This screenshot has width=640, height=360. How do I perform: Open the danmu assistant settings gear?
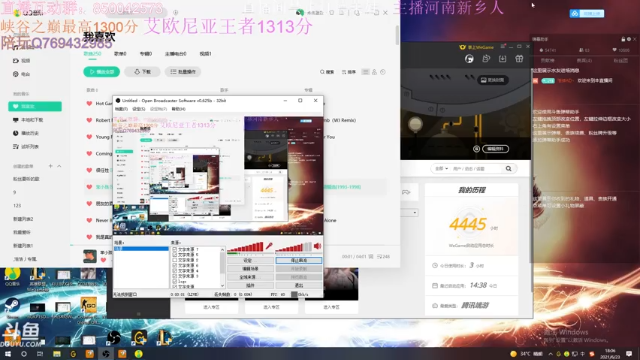coord(629,39)
